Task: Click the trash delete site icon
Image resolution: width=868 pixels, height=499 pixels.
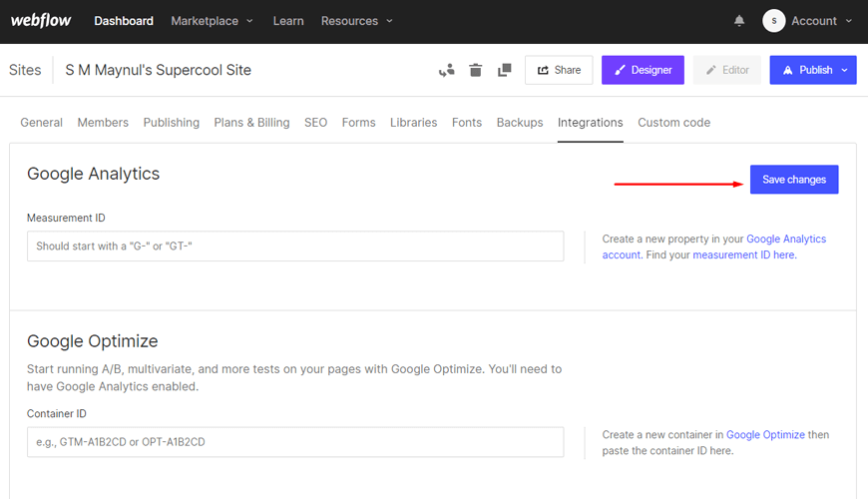Action: pyautogui.click(x=476, y=70)
